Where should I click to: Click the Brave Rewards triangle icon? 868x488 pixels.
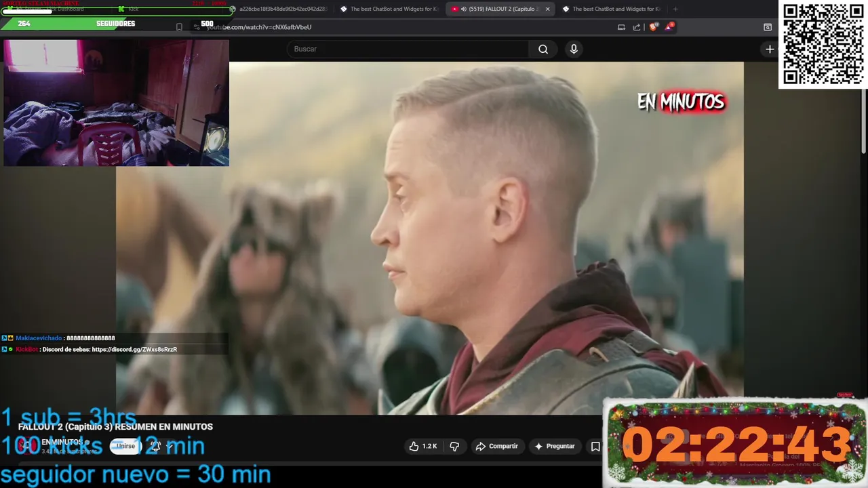tap(669, 27)
